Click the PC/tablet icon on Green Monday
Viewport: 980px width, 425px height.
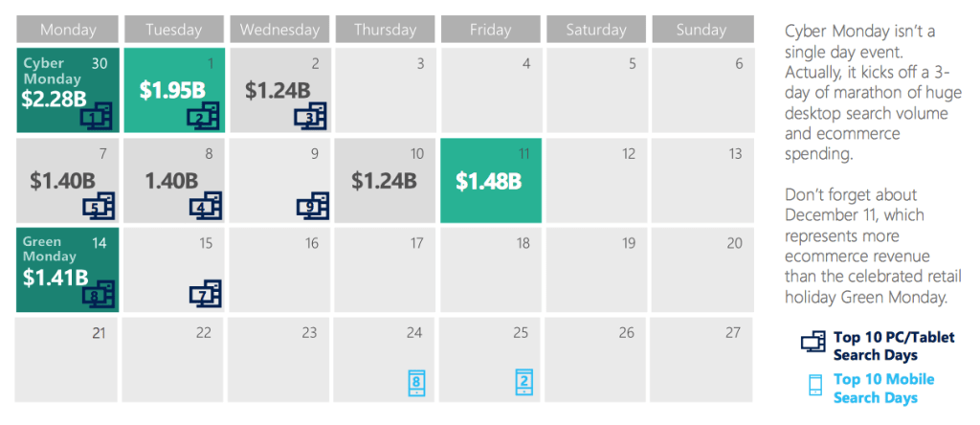tap(97, 295)
